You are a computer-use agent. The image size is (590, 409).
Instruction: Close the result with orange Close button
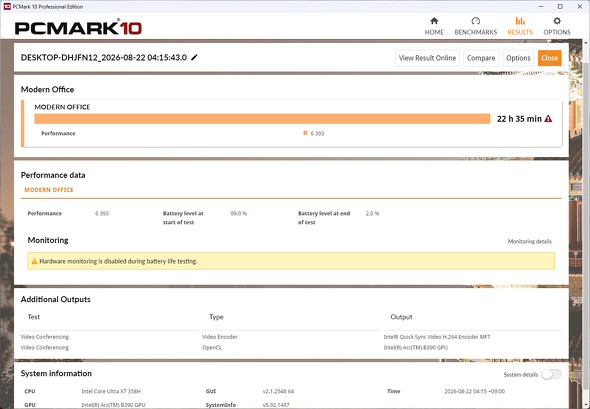(x=549, y=58)
